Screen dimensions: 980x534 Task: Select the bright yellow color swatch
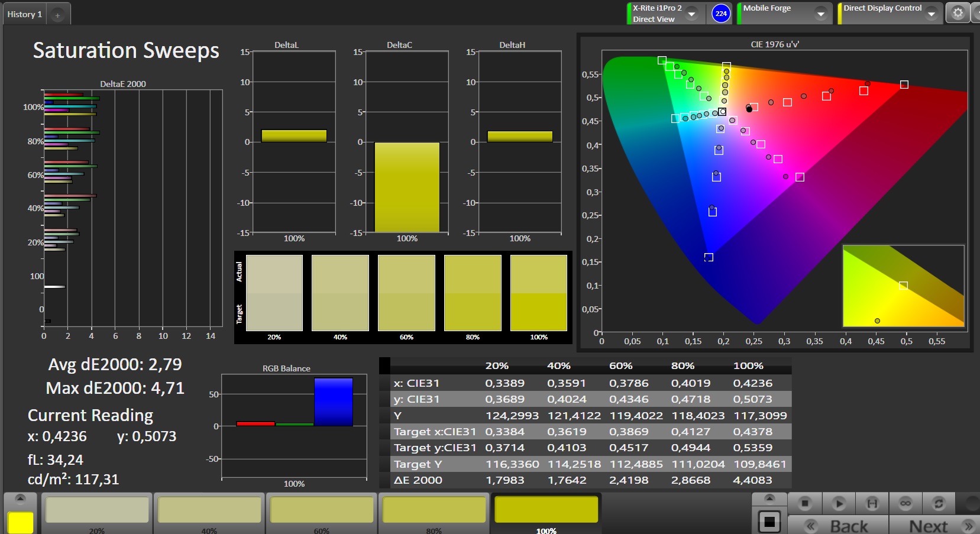coord(20,523)
